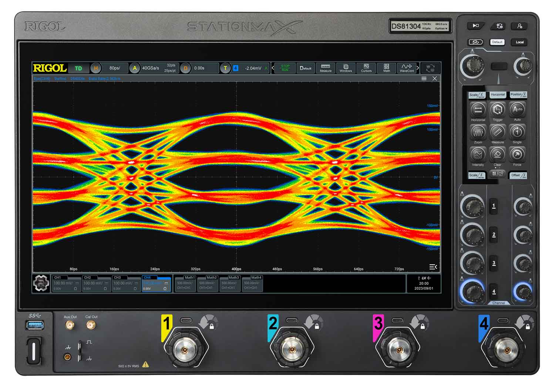Open WaveCont from the toolbar
The image size is (555, 392).
[407, 68]
